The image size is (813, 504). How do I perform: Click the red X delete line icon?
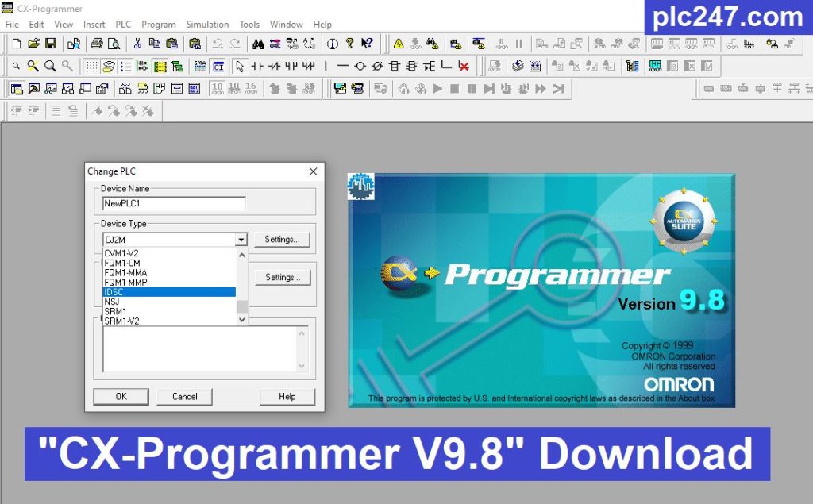coord(464,66)
